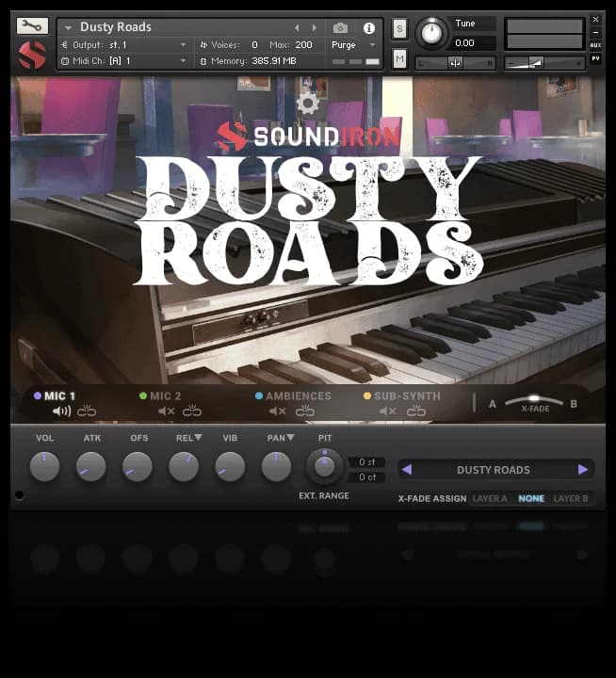Show instrument info icon
The width and height of the screenshot is (616, 678).
click(368, 28)
